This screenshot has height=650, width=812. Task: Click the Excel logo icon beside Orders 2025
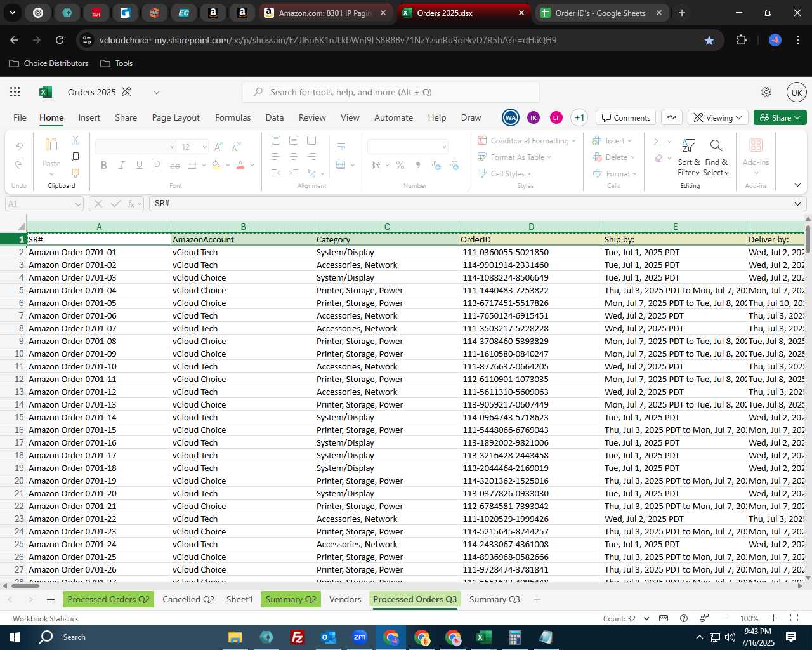[46, 92]
